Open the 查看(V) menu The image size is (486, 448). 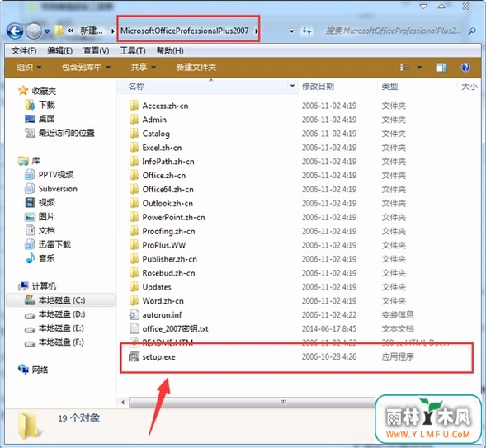point(96,50)
